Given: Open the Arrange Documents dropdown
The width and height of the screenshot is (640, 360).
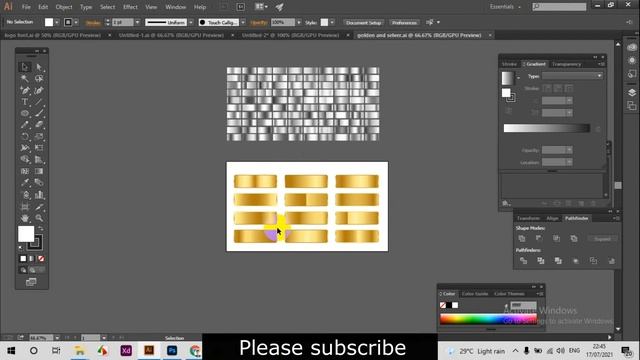Looking at the screenshot, I should tap(261, 7).
